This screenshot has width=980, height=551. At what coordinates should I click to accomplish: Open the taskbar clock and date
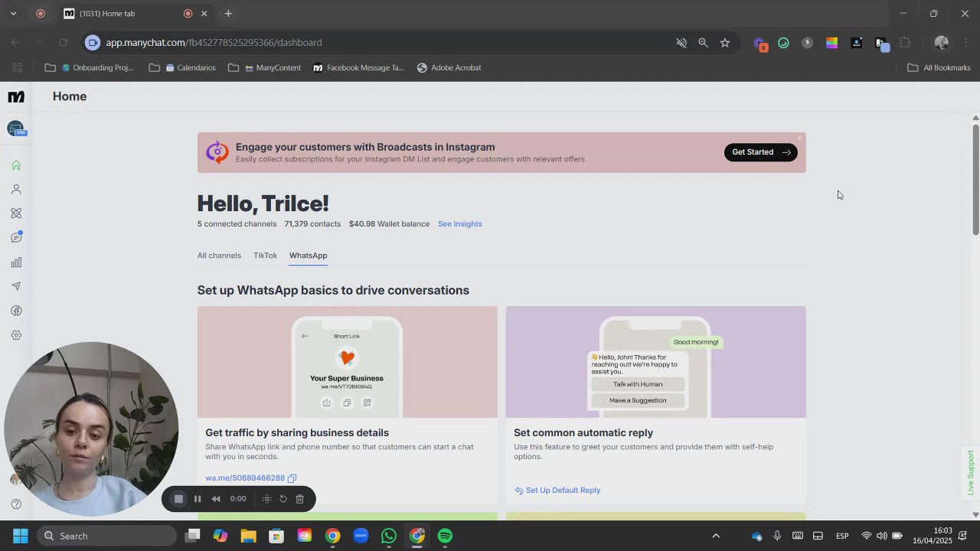[x=932, y=536]
